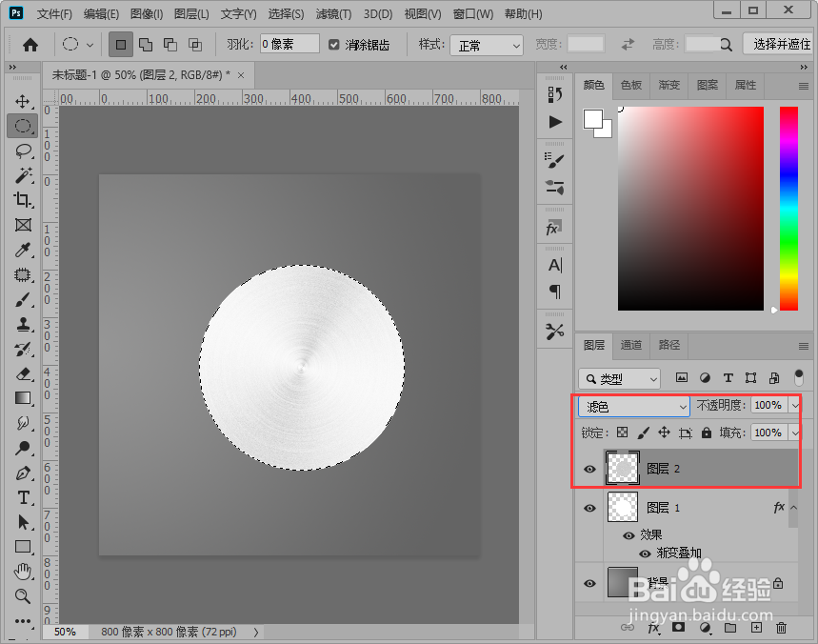Toggle the layer filter switch
The height and width of the screenshot is (644, 818).
(x=798, y=378)
